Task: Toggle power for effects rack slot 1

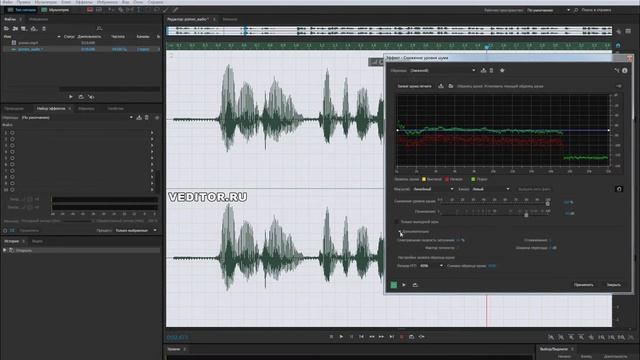Action: tap(12, 133)
